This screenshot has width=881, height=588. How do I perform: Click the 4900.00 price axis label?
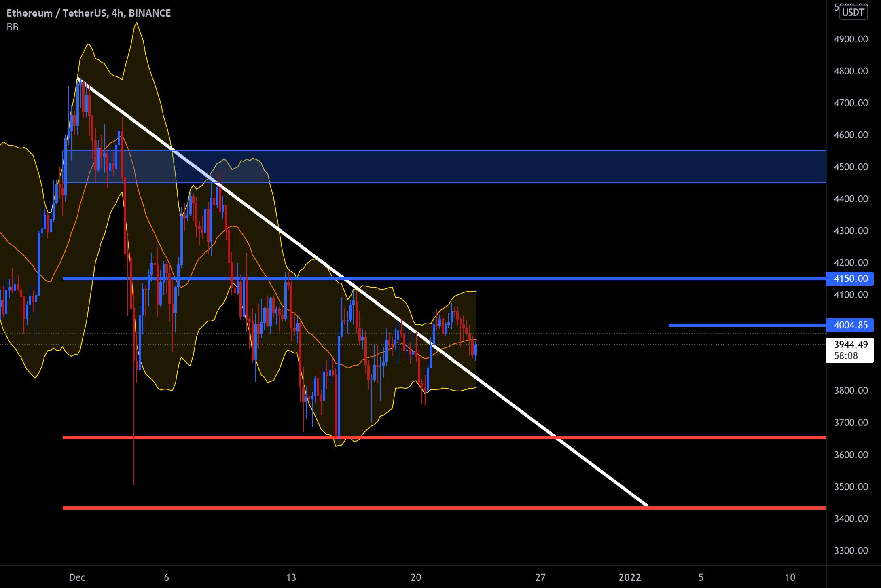(851, 39)
